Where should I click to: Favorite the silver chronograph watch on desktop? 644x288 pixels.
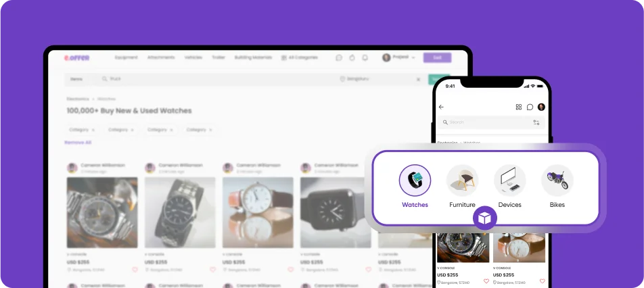coord(135,270)
